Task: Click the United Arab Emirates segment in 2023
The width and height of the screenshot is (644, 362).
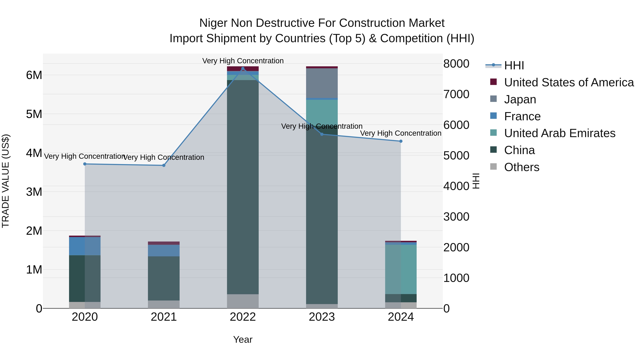Action: tap(322, 112)
